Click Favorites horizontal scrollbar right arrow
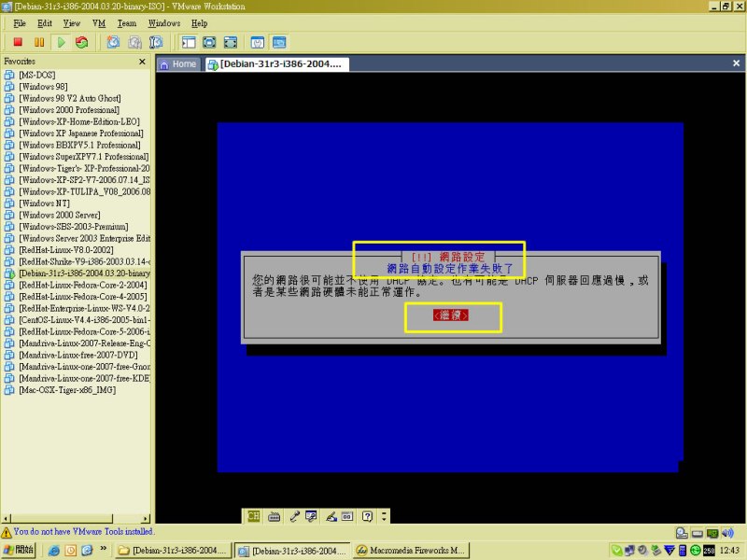Screen dimensions: 747x560 [147, 519]
